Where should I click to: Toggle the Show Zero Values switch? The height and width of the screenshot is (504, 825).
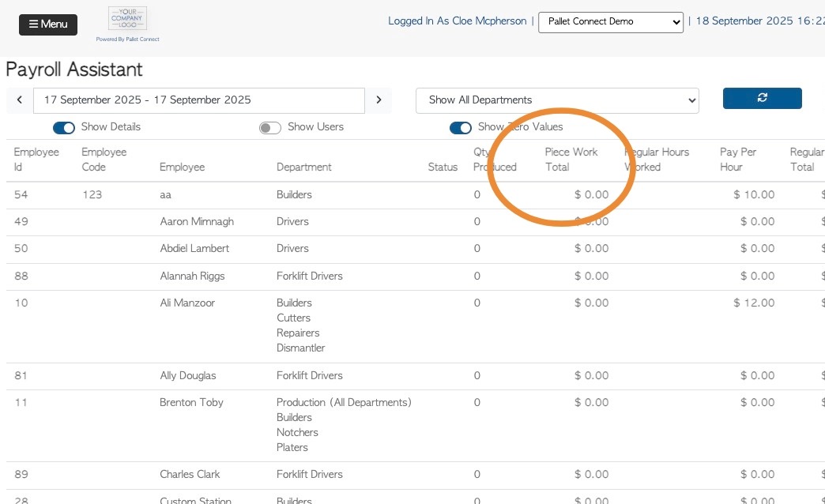[461, 127]
